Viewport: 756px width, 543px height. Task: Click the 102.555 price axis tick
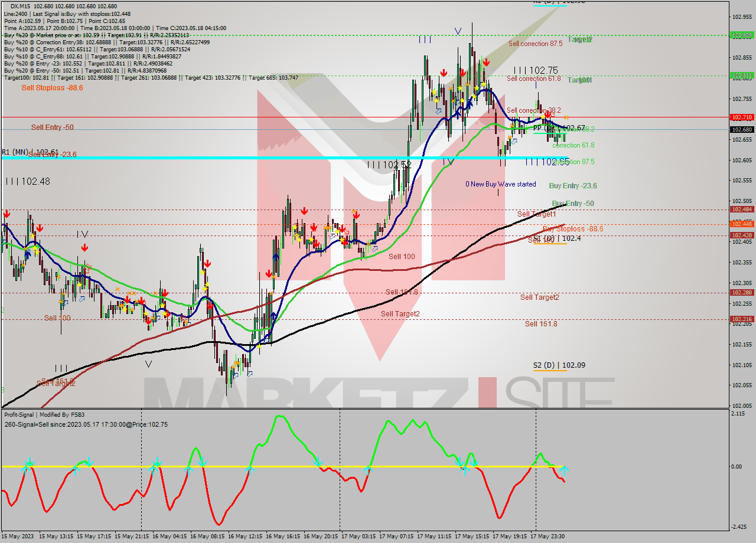pyautogui.click(x=742, y=181)
